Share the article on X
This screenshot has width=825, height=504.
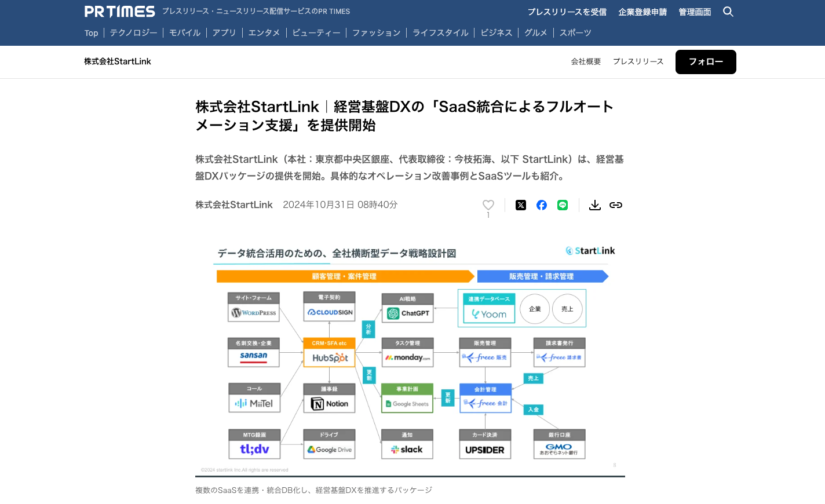tap(521, 205)
